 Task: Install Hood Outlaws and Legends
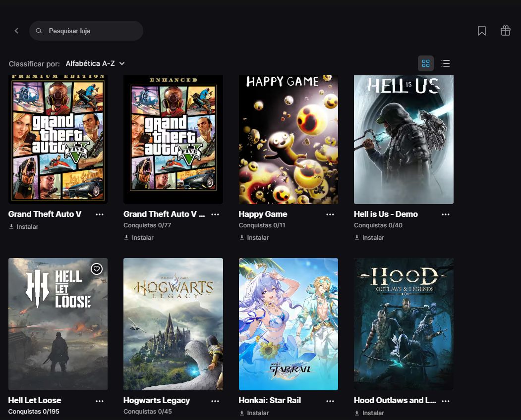[x=369, y=413]
